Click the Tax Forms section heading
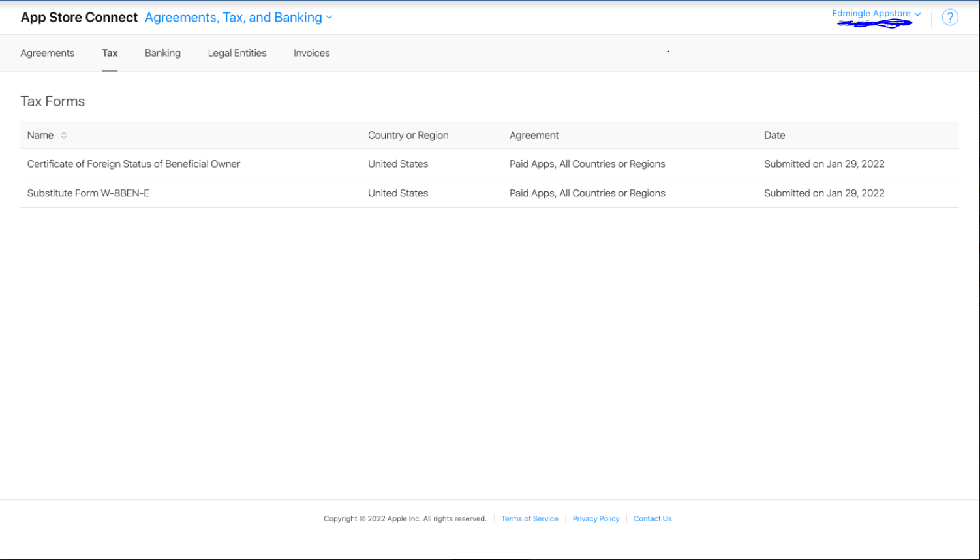980x560 pixels. tap(53, 102)
